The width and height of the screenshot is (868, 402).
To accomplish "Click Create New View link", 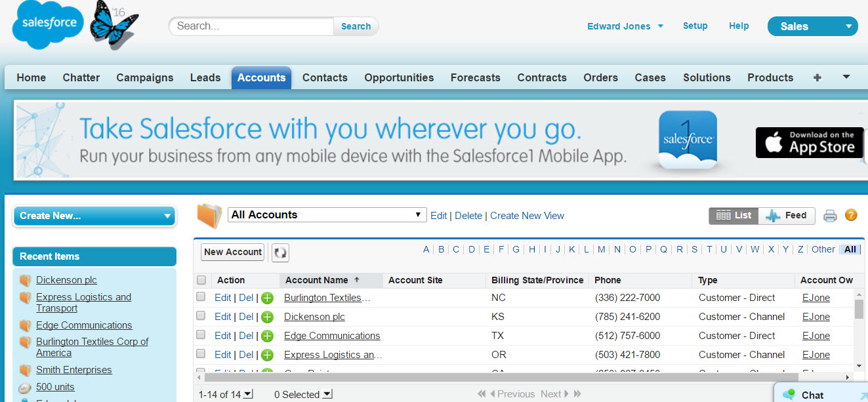I will (527, 216).
